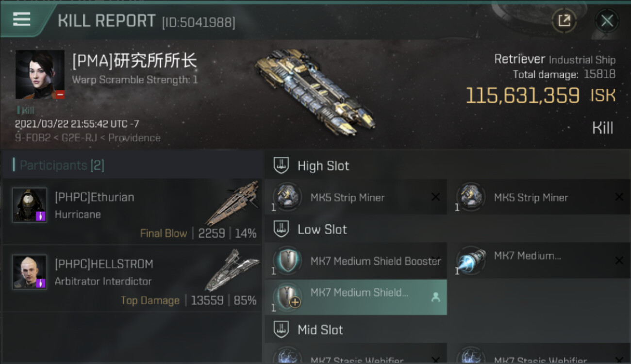Image resolution: width=631 pixels, height=364 pixels.
Task: Tap the truncated MK7 Medium module icon
Action: (471, 261)
